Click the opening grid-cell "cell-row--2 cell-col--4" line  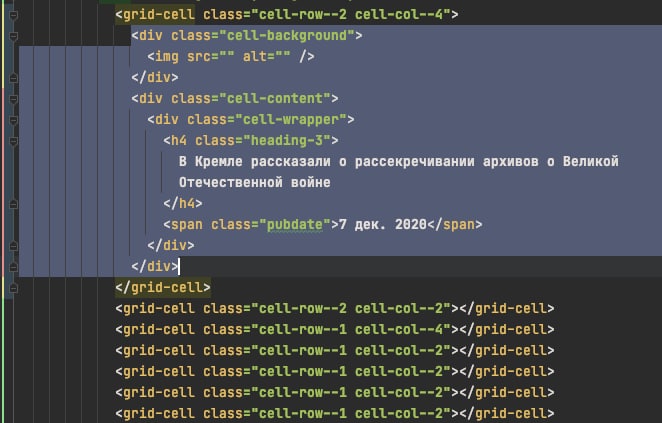click(287, 15)
